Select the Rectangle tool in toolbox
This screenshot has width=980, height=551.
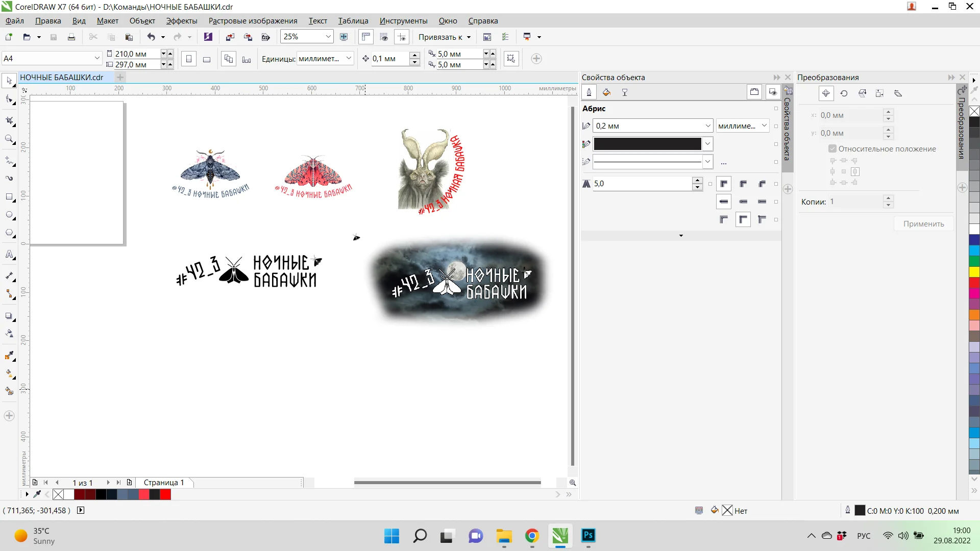[9, 197]
